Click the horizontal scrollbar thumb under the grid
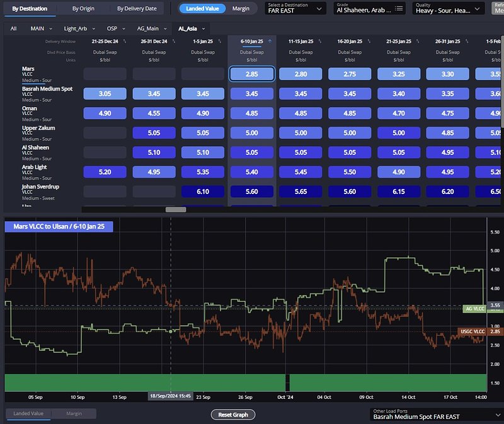 coord(176,209)
